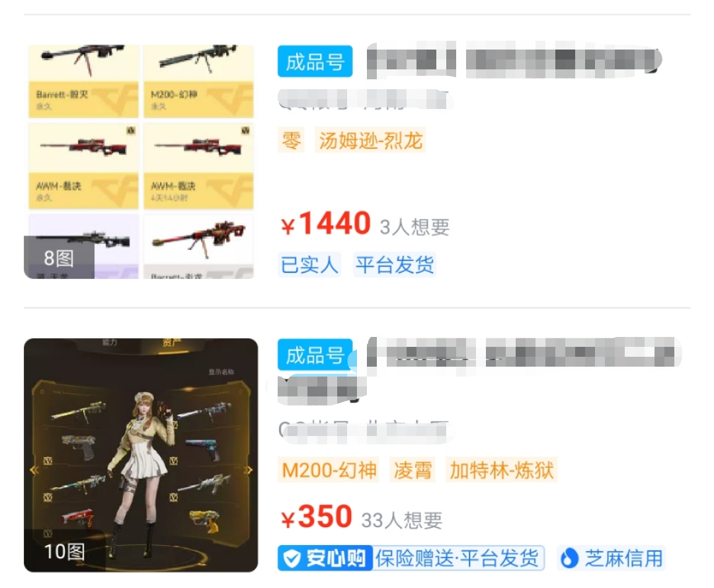Click the second 成品号 blue tag
This screenshot has height=588, width=714.
click(x=315, y=355)
